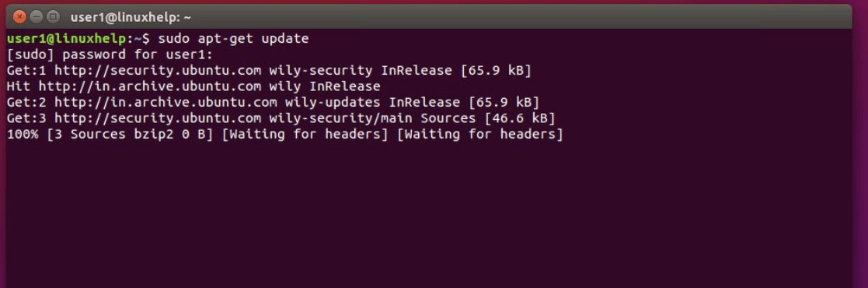The width and height of the screenshot is (868, 288).
Task: Click the title bar text user1@linuxhelp: ~
Action: pos(131,18)
